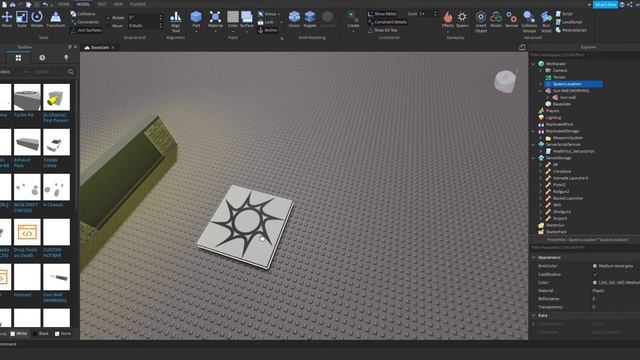
Task: Toggle the Rotate snap checkbox
Action: (x=108, y=18)
